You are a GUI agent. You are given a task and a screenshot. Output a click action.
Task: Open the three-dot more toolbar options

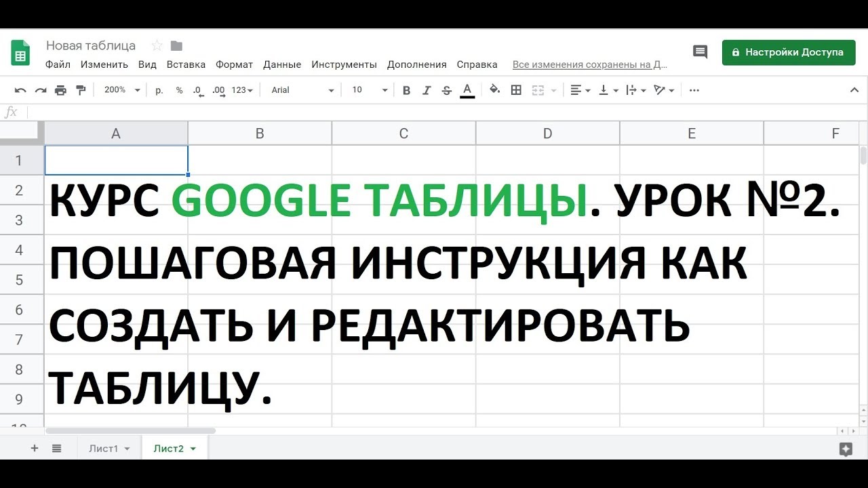pos(694,90)
